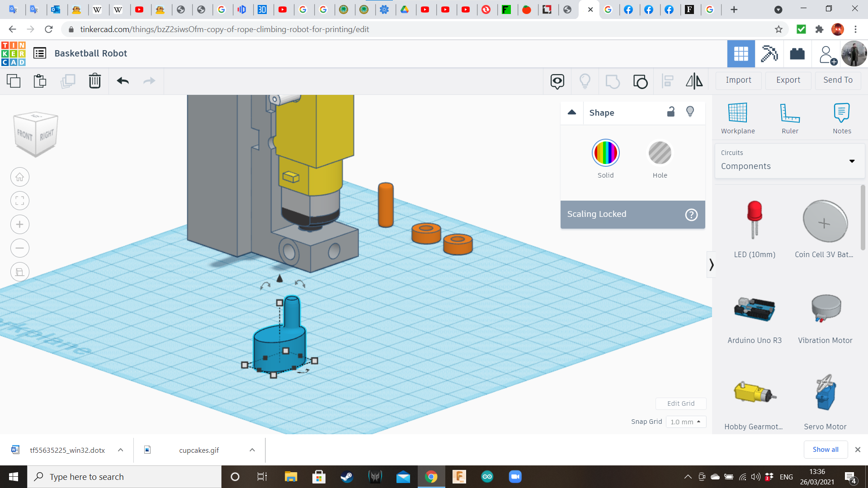
Task: Open the Workplane tool
Action: pyautogui.click(x=738, y=117)
